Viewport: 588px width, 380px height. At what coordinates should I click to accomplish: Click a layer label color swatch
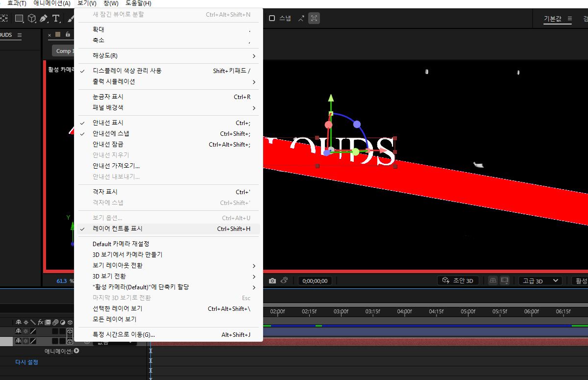pyautogui.click(x=58, y=35)
